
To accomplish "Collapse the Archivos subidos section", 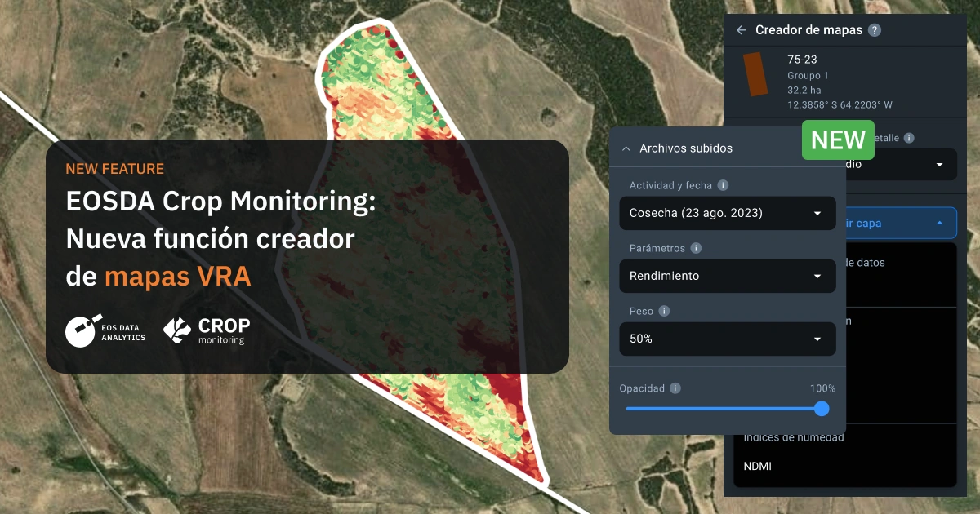I will (x=626, y=148).
